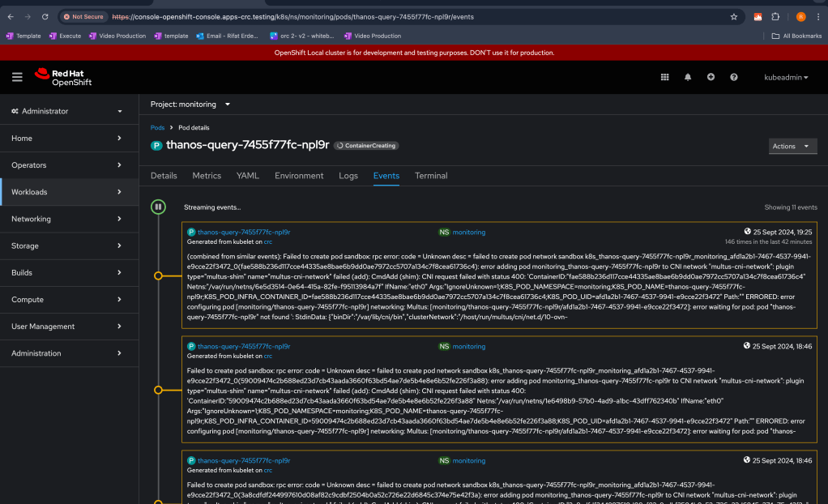
Task: Click the Red Hat OpenShift logo
Action: click(x=63, y=77)
